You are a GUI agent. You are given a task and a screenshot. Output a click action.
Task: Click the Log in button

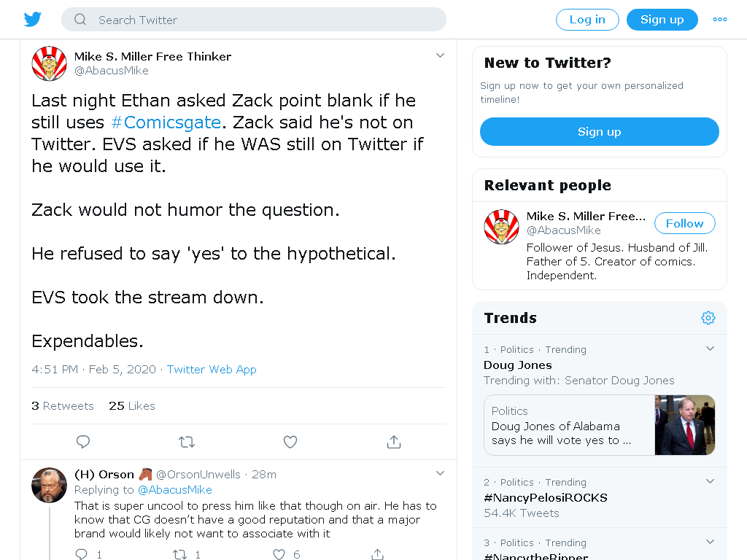[x=587, y=20]
